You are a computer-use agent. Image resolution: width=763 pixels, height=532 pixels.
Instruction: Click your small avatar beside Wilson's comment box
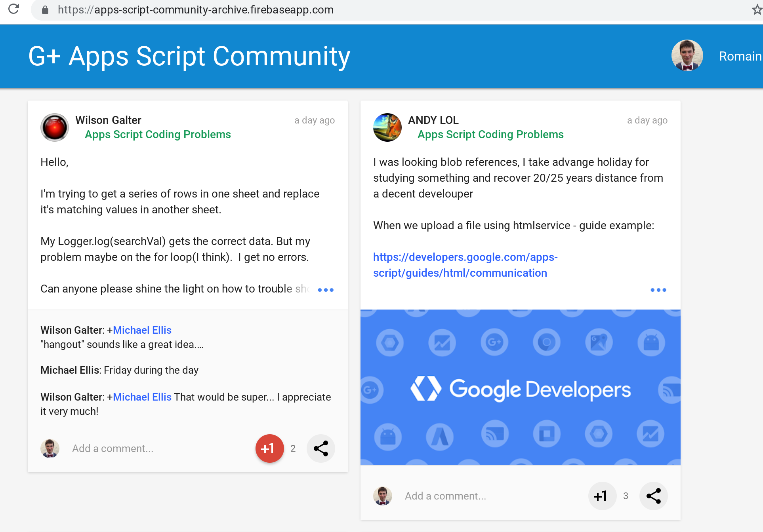click(x=50, y=448)
